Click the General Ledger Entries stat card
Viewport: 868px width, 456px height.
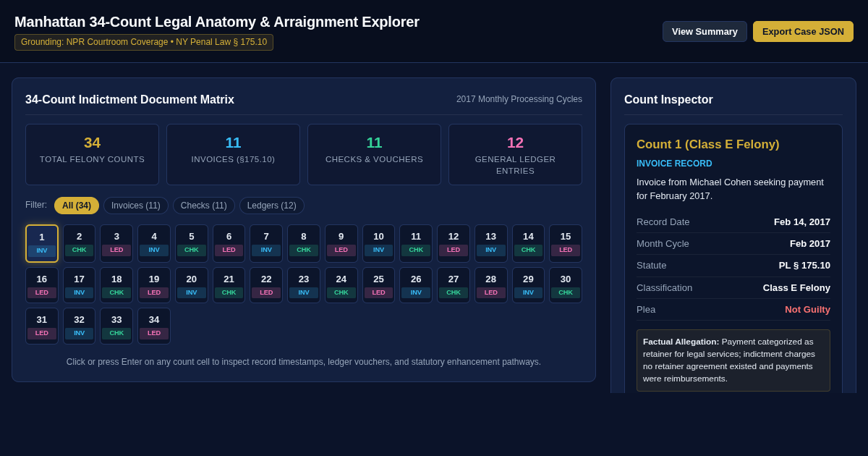[x=515, y=154]
